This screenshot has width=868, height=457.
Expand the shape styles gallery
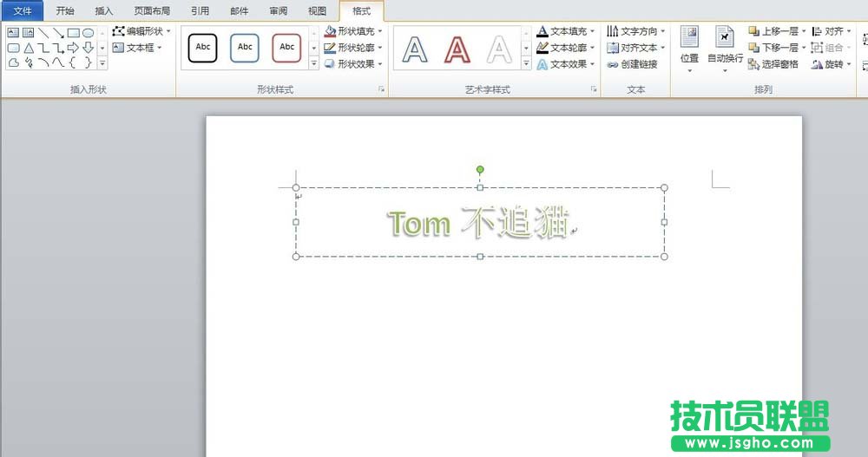(314, 63)
